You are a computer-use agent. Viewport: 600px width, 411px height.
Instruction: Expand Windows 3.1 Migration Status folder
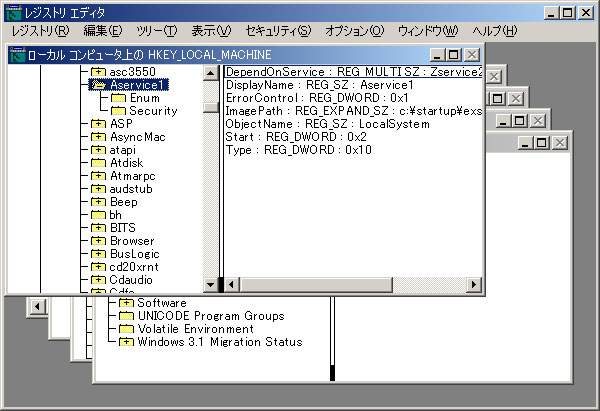[x=126, y=342]
